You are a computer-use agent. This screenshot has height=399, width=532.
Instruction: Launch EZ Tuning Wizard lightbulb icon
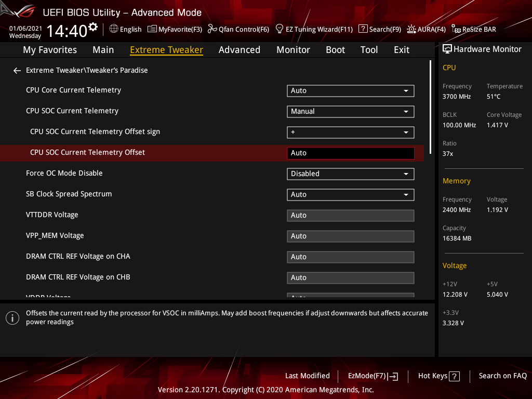279,29
